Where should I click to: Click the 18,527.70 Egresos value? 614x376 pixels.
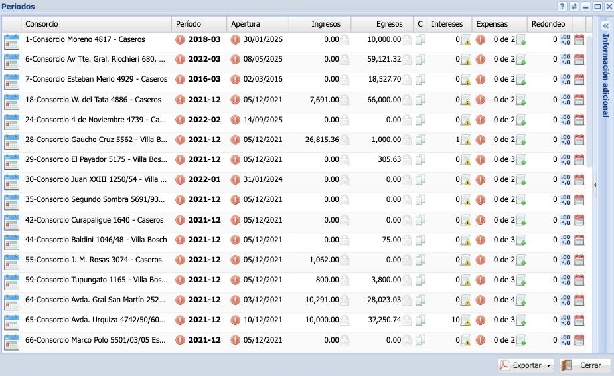[384, 79]
